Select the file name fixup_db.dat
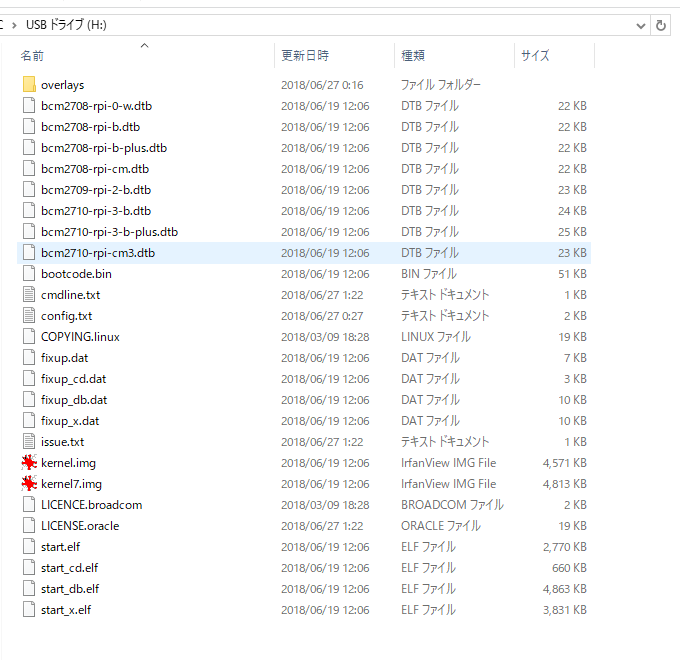This screenshot has width=680, height=660. 74,400
